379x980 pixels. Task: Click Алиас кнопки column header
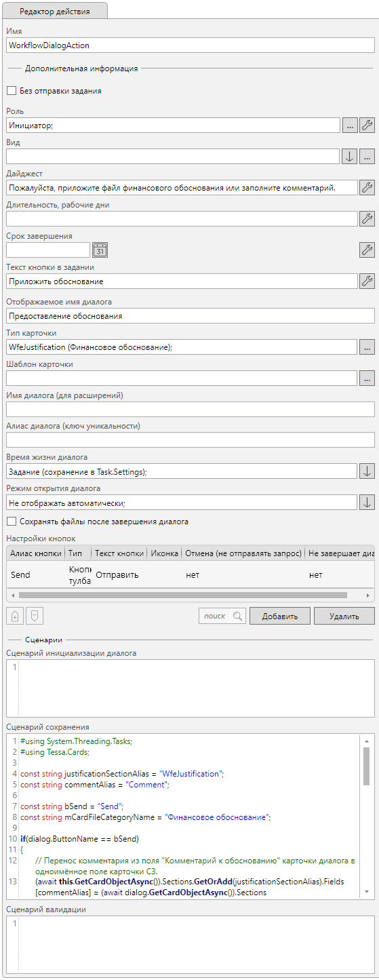(x=35, y=553)
